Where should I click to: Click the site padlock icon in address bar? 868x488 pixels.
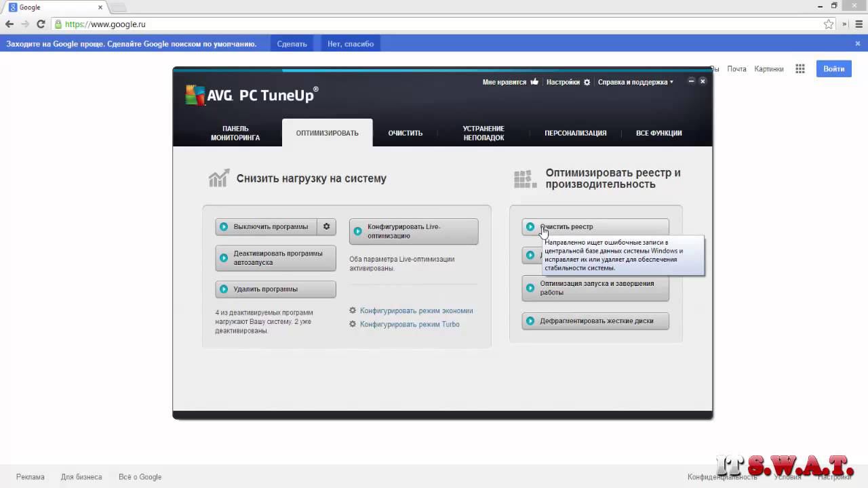[58, 24]
